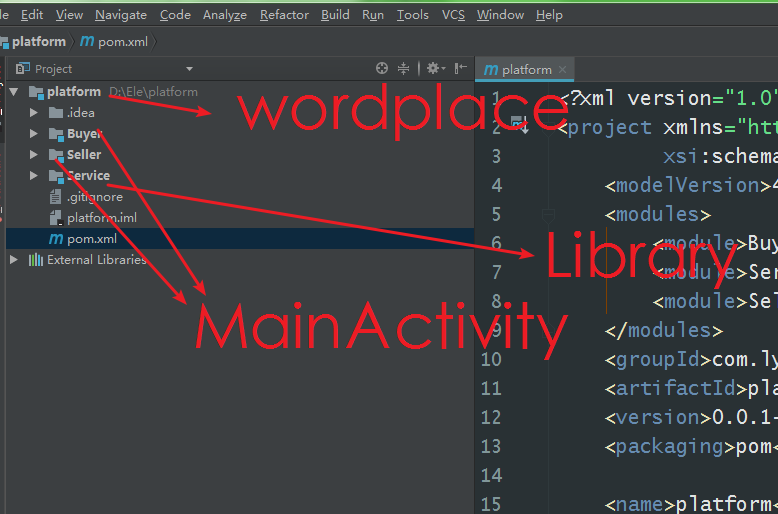Click the packaging tag on line 13
The image size is (778, 514).
(670, 446)
